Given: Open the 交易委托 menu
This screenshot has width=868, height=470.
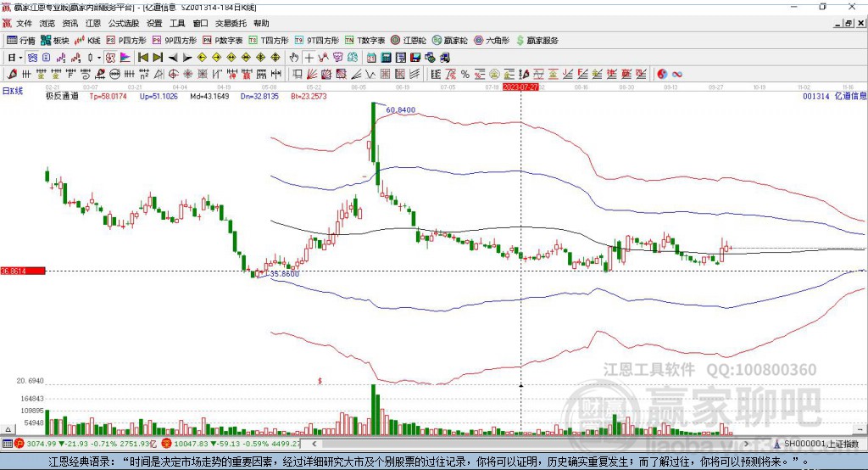Looking at the screenshot, I should (231, 23).
